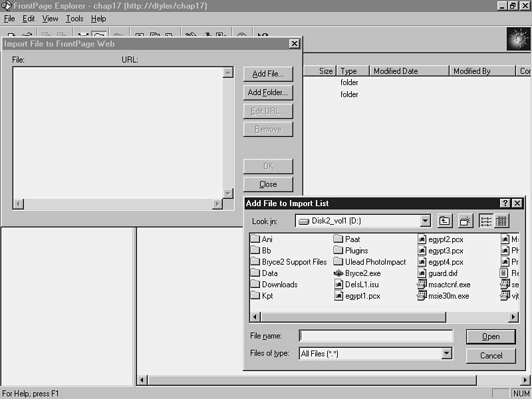Select the egypt2.pcx file
Screen dimensions: 532x399
[440, 239]
